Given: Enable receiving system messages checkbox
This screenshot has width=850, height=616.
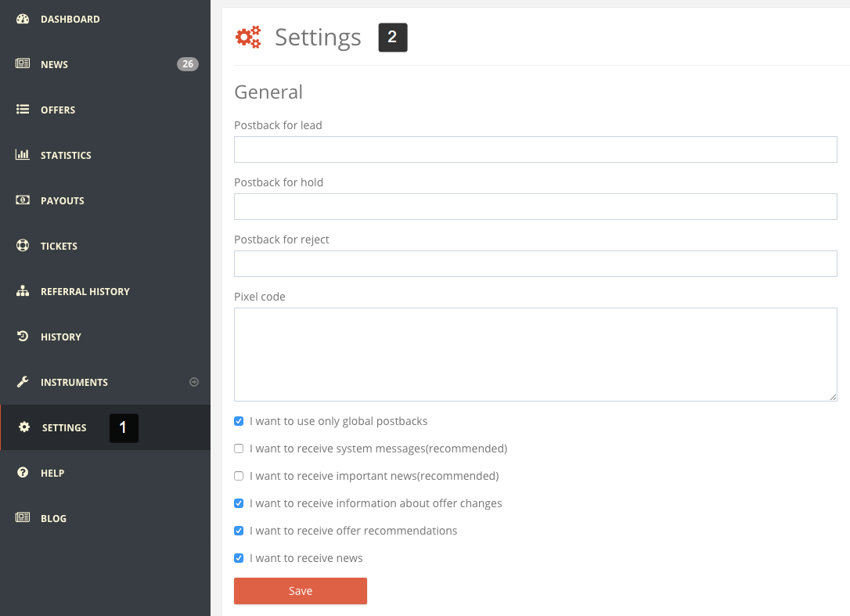Looking at the screenshot, I should (x=239, y=448).
